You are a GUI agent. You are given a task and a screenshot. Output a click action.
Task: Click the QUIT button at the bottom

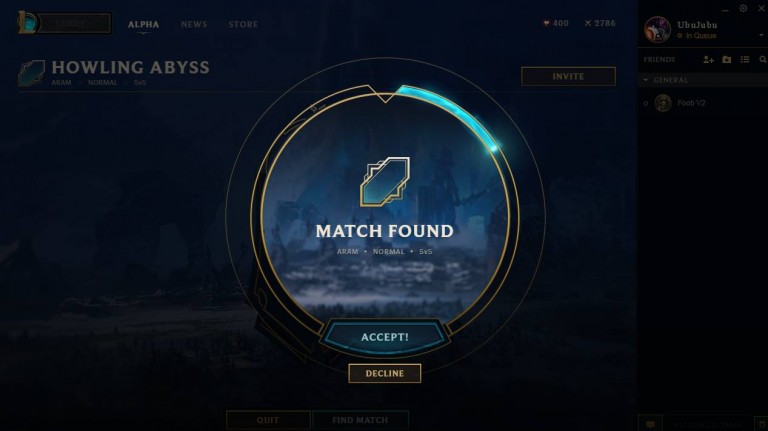pyautogui.click(x=268, y=420)
